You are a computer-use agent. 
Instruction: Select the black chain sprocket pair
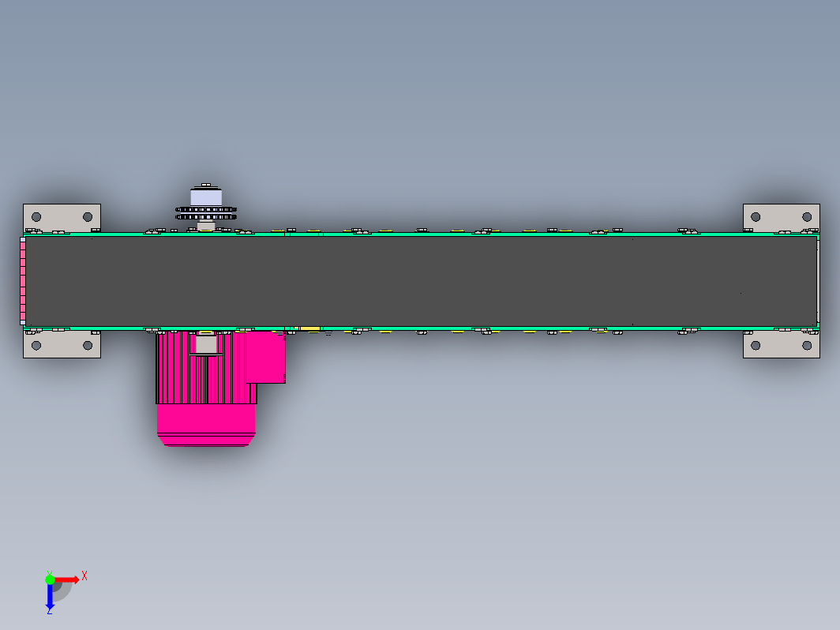coord(206,213)
